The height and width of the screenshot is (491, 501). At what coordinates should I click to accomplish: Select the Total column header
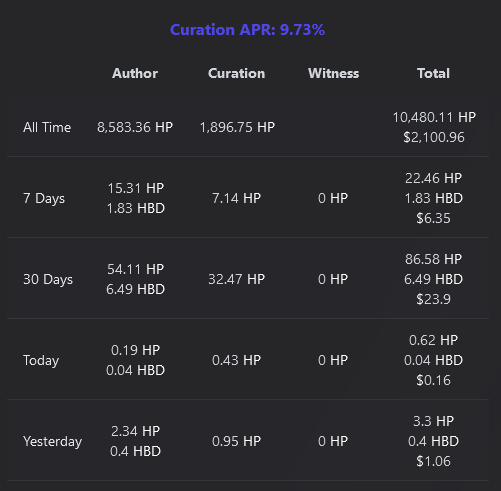(x=433, y=73)
